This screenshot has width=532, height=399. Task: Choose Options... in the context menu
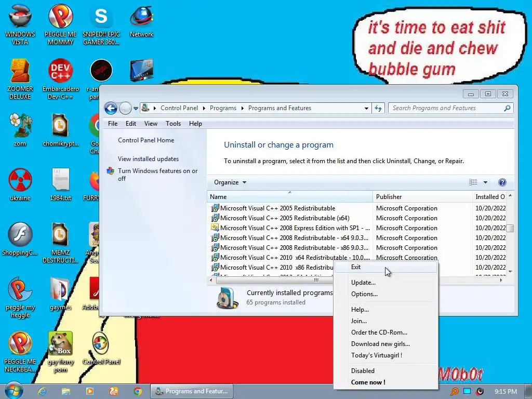386,294
